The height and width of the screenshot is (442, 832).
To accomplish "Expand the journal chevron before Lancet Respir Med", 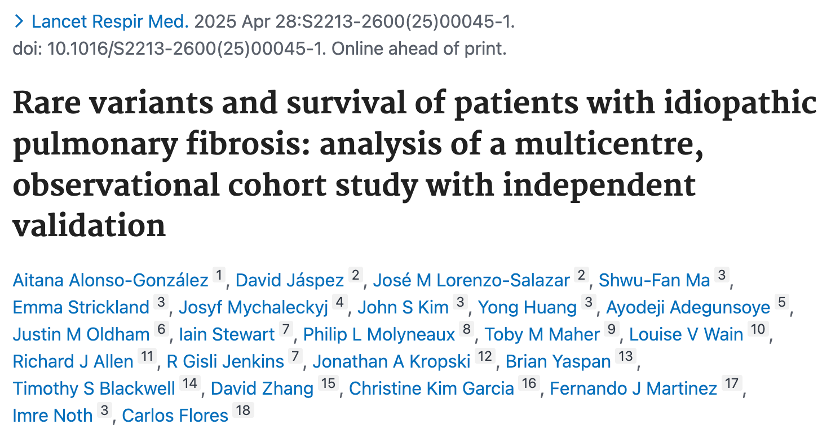I will 19,22.
